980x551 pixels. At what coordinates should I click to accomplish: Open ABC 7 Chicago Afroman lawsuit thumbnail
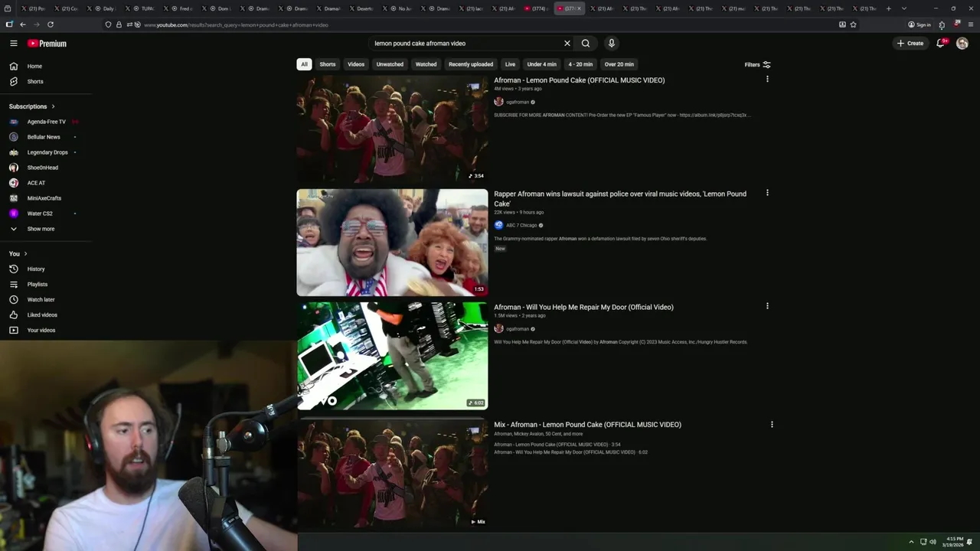pyautogui.click(x=392, y=243)
